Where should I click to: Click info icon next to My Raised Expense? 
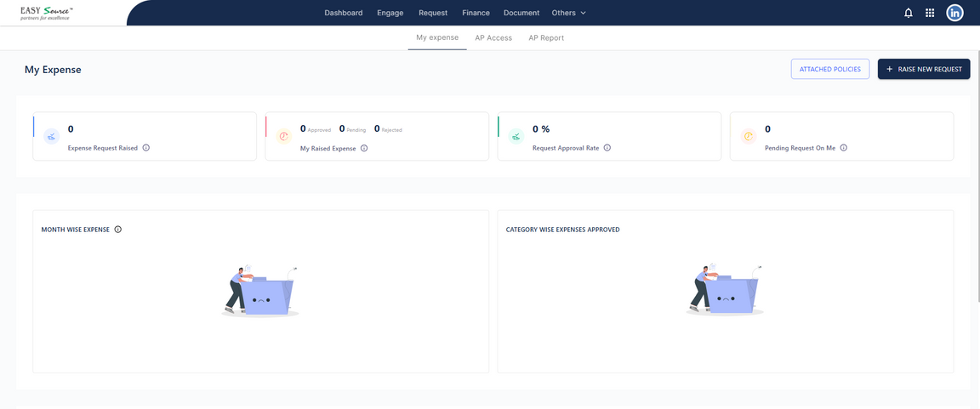point(364,148)
